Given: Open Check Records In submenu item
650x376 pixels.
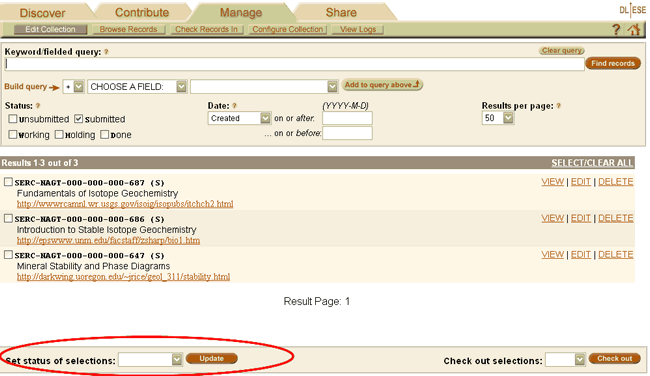Looking at the screenshot, I should click(206, 29).
